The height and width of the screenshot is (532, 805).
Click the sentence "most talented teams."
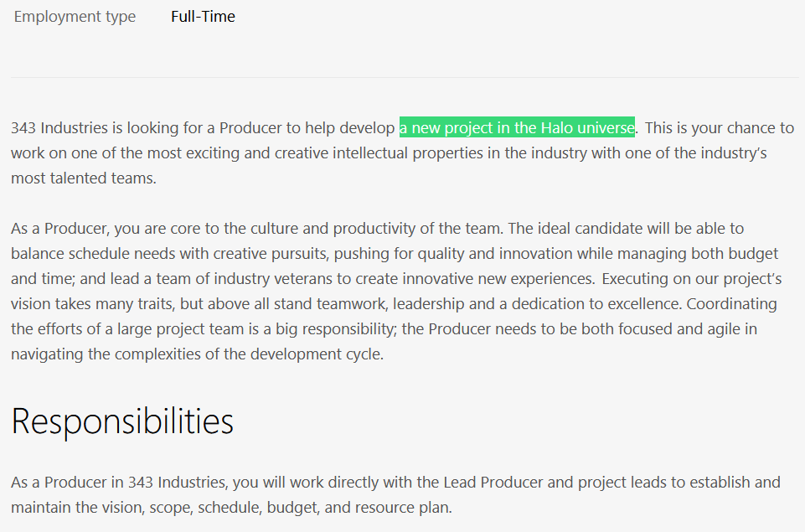(x=84, y=178)
